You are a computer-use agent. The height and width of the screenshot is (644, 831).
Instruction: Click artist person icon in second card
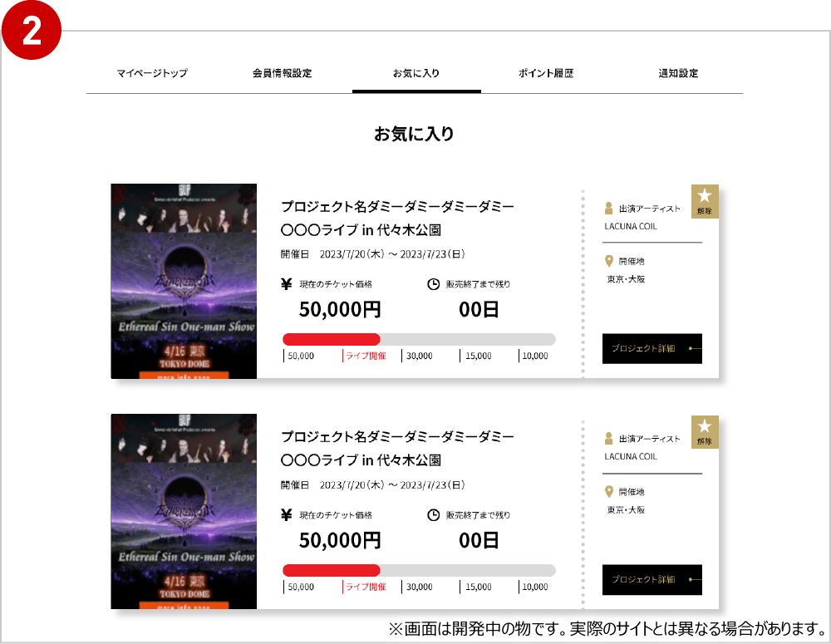coord(609,439)
